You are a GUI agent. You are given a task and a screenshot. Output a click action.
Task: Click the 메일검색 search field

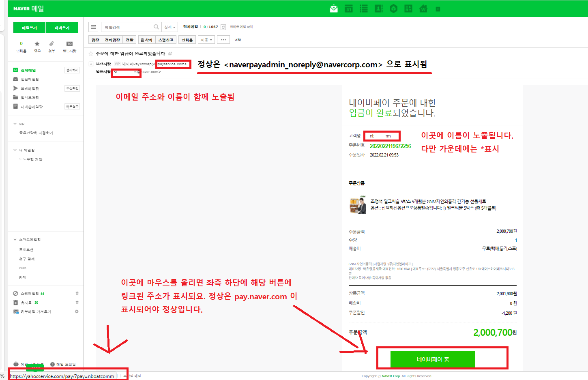pyautogui.click(x=127, y=27)
